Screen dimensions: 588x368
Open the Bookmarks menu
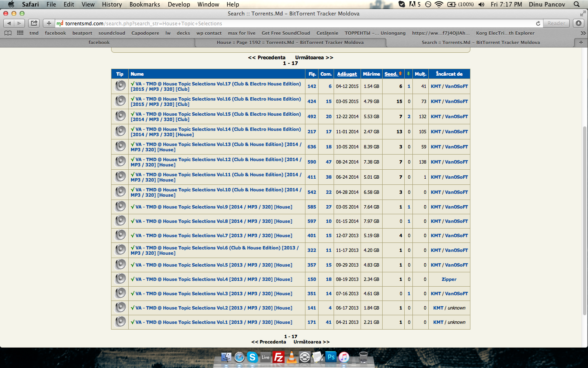click(x=145, y=4)
